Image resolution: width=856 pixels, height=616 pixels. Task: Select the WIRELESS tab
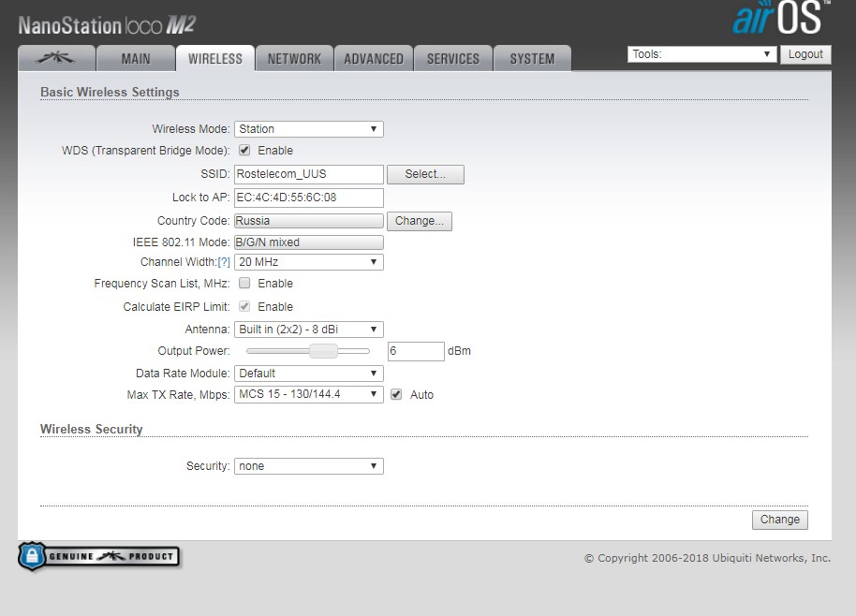(215, 58)
